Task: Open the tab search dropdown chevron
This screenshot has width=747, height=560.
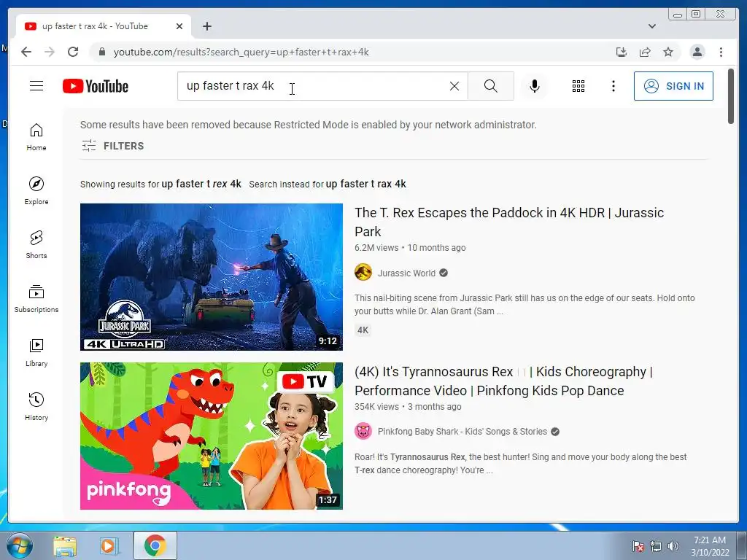Action: 651,26
